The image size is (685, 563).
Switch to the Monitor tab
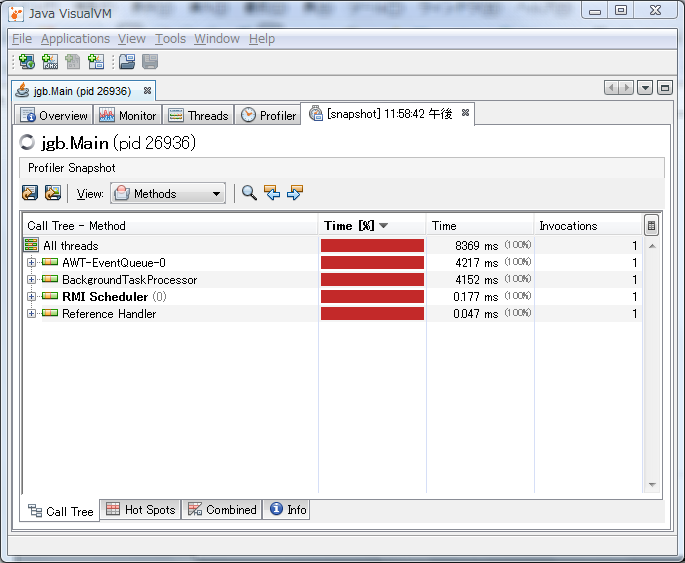128,115
